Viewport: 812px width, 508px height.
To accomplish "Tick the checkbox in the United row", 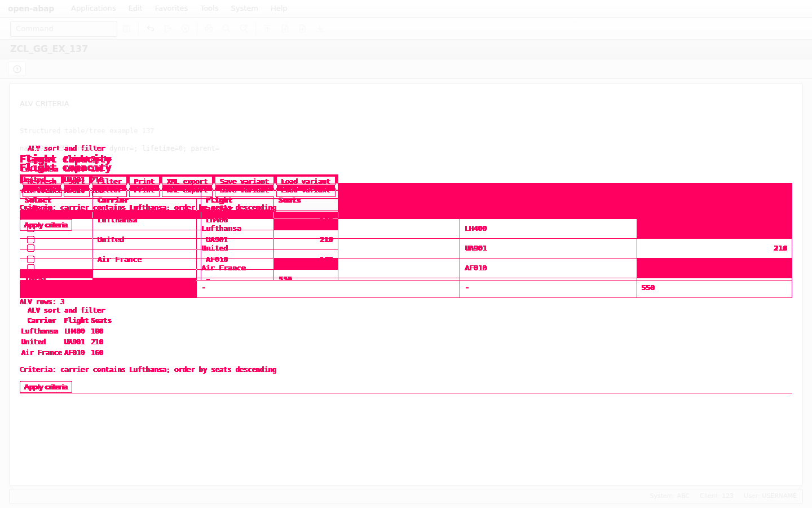I will click(31, 239).
